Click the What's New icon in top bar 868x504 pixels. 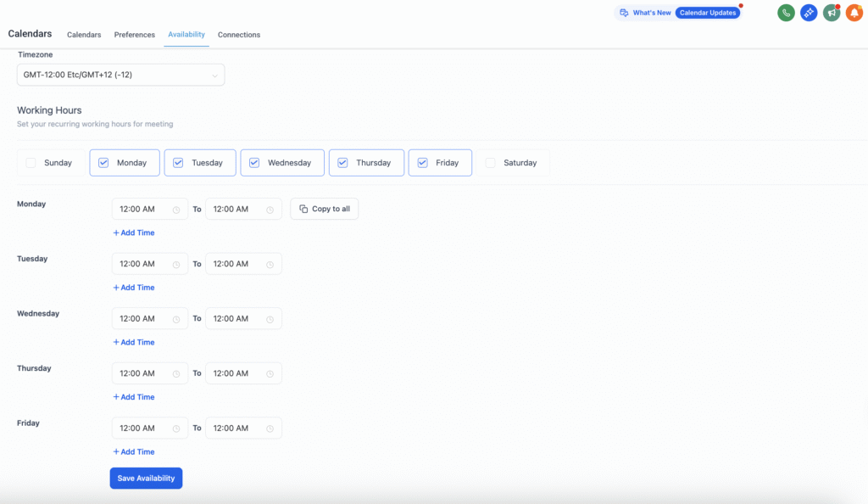click(x=624, y=13)
